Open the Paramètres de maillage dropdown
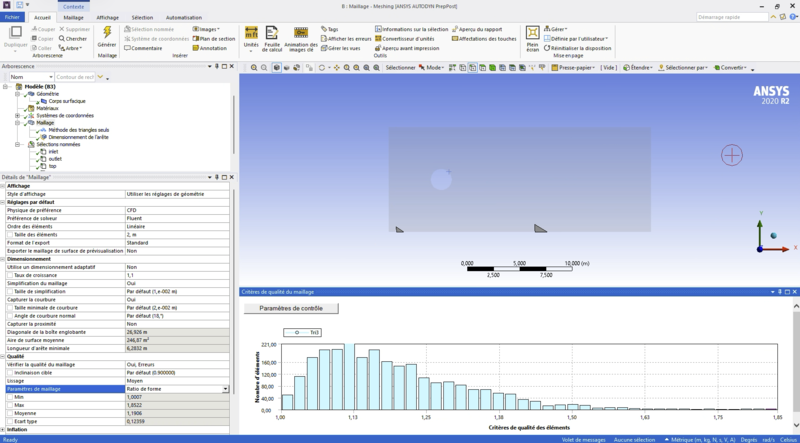Viewport: 800px width, 443px height. coord(226,389)
